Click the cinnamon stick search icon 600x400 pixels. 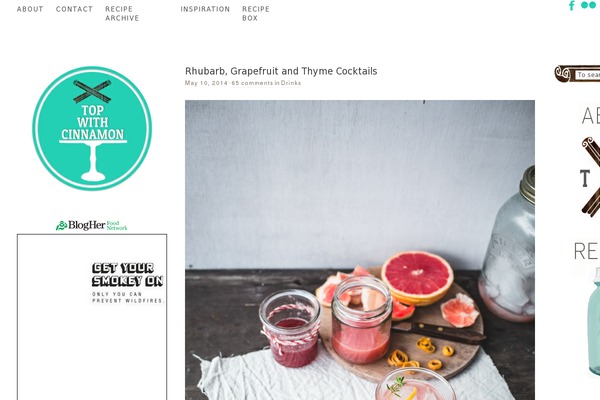(563, 73)
